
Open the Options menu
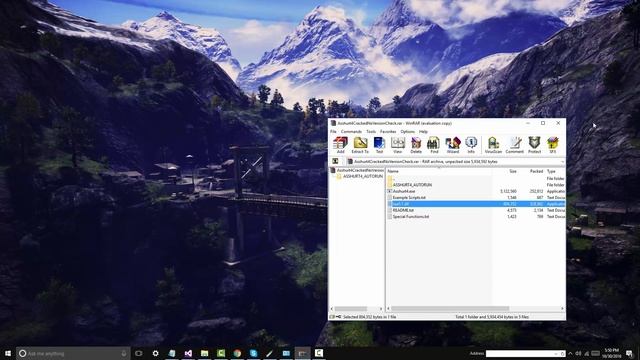(x=407, y=131)
